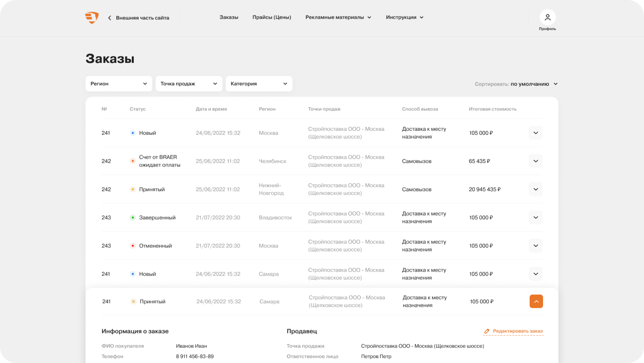Open the Точка продаж filter dropdown
This screenshot has width=644, height=363.
[189, 84]
